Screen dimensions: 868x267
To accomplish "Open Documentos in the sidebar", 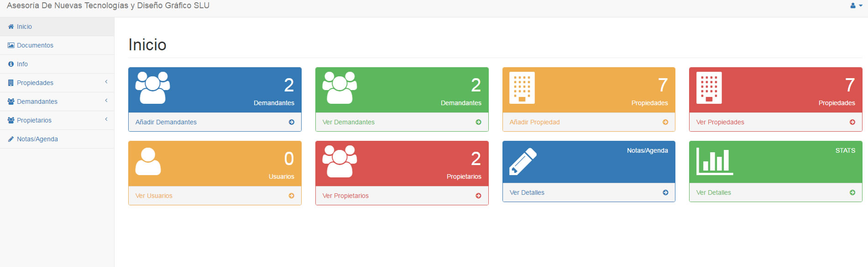I will (x=35, y=45).
